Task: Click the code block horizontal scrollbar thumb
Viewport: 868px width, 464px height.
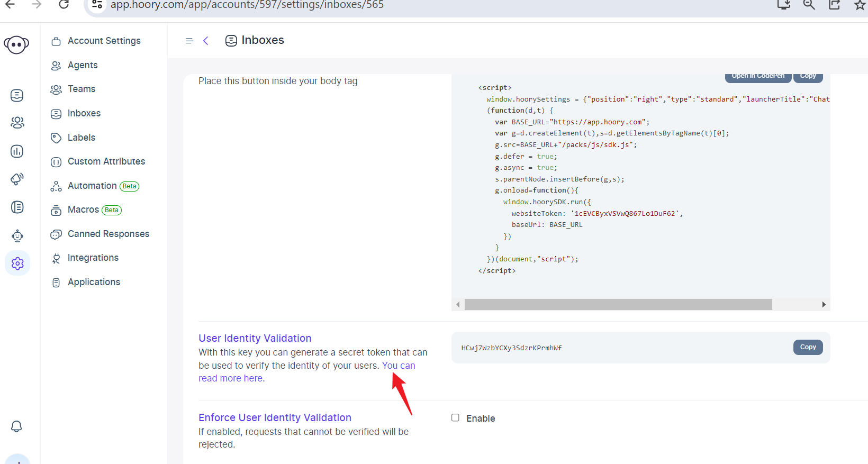Action: [x=618, y=304]
